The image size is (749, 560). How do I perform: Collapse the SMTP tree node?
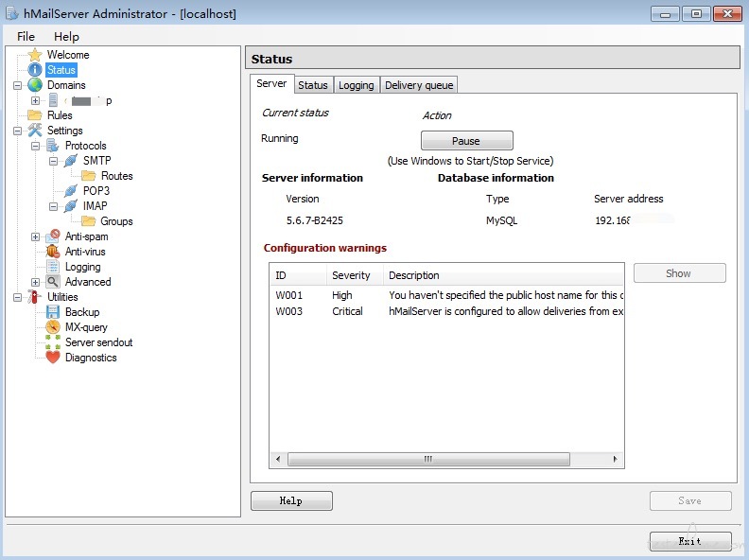54,161
